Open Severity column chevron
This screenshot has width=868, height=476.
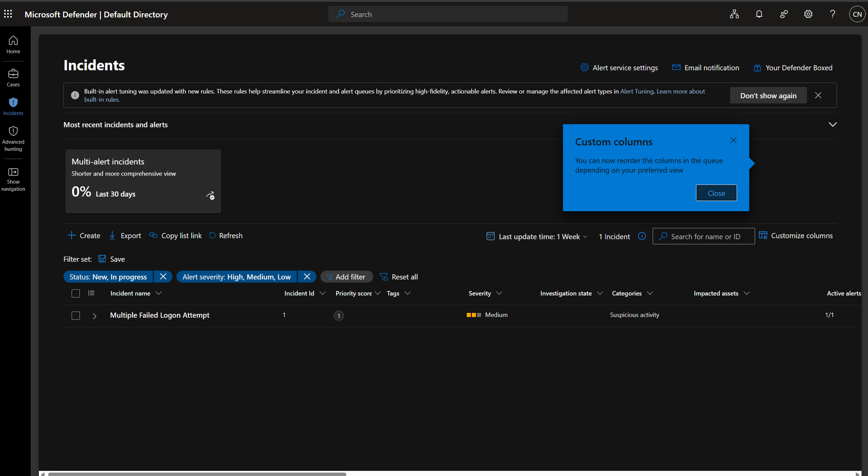(x=499, y=293)
